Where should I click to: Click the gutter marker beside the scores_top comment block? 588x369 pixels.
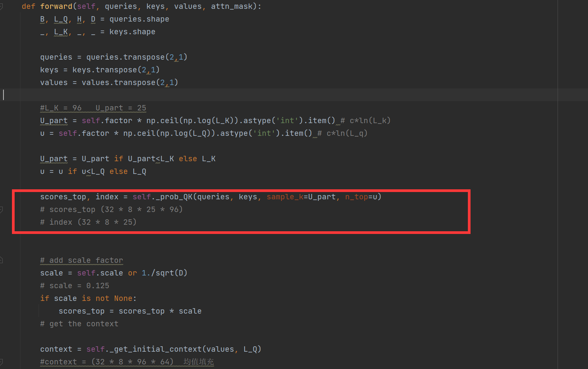pyautogui.click(x=2, y=210)
